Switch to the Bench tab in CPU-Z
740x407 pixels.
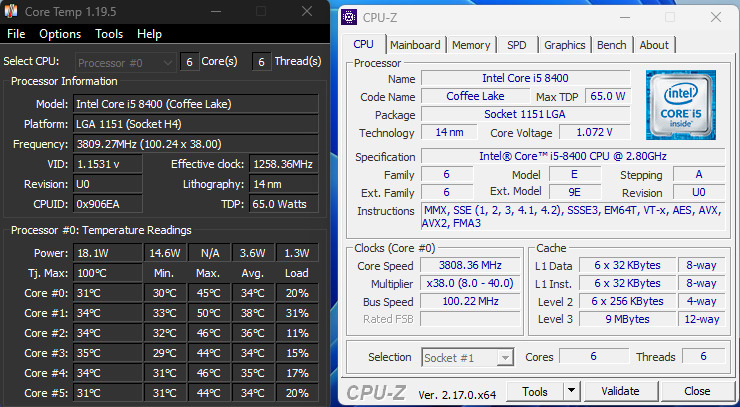612,45
